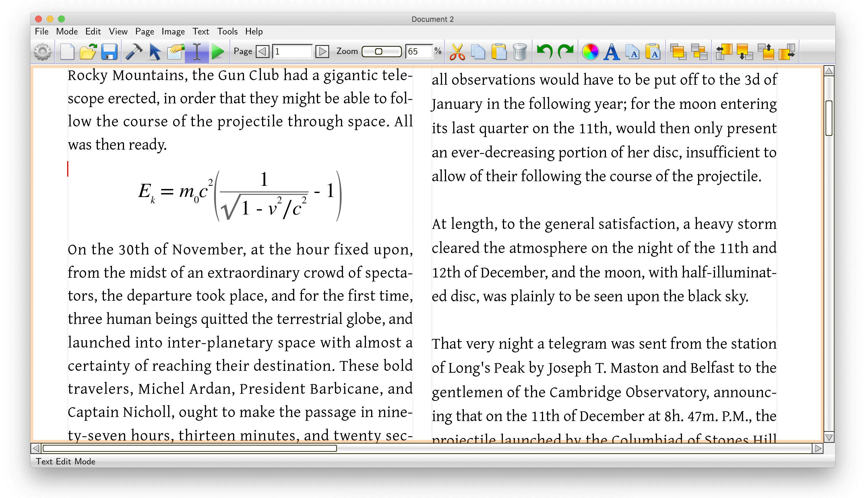The image size is (868, 498).
Task: Undo the last action
Action: [x=545, y=52]
